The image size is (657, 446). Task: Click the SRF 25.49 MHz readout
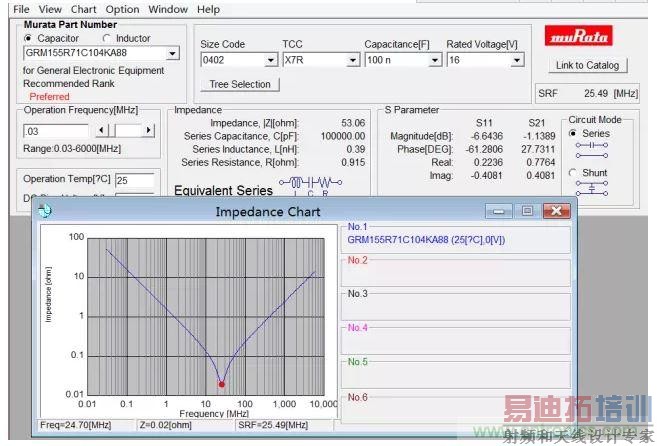click(588, 93)
